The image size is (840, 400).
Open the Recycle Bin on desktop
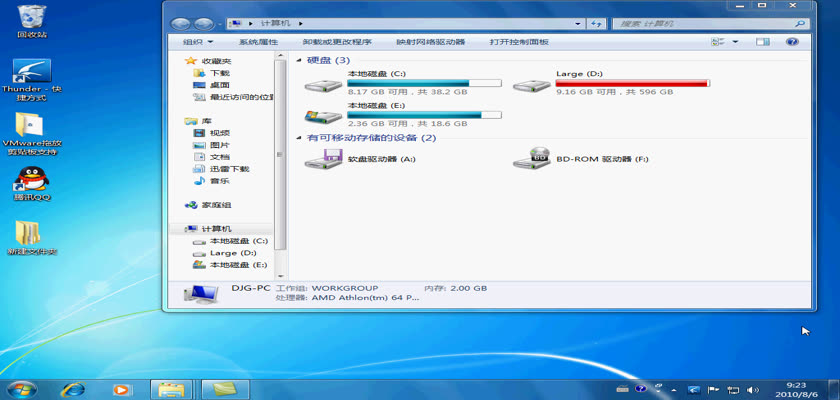coord(32,17)
